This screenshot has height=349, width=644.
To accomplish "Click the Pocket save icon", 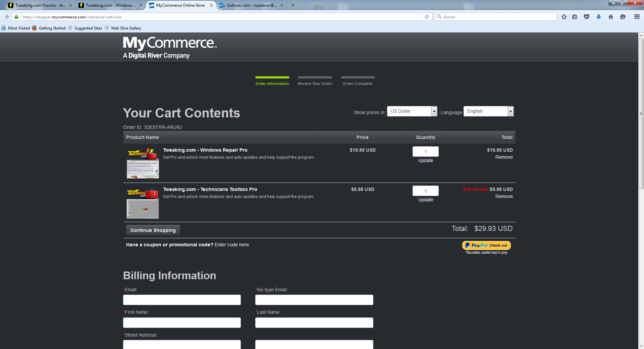I will click(x=587, y=17).
